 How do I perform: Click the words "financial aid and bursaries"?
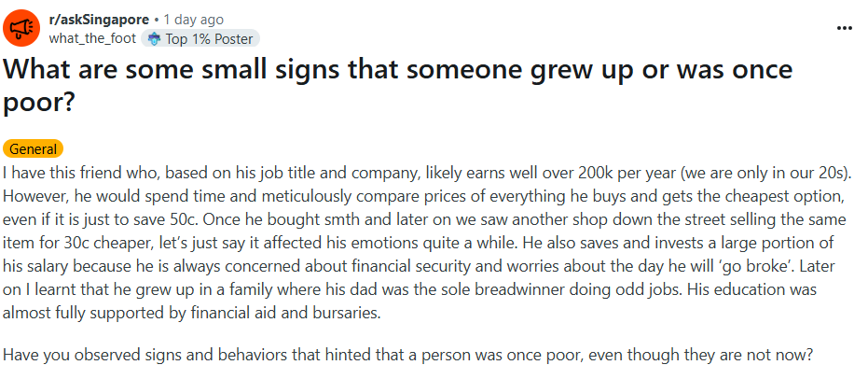tap(285, 313)
